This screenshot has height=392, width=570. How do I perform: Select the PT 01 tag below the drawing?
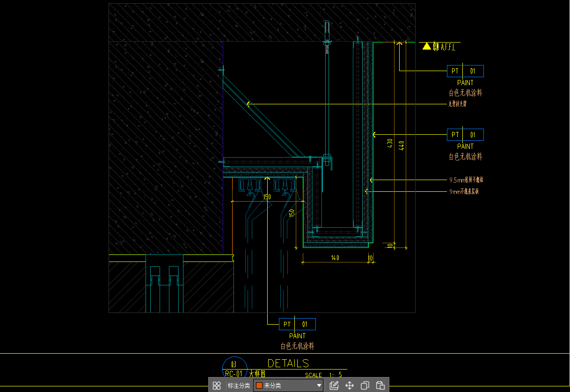pos(297,324)
